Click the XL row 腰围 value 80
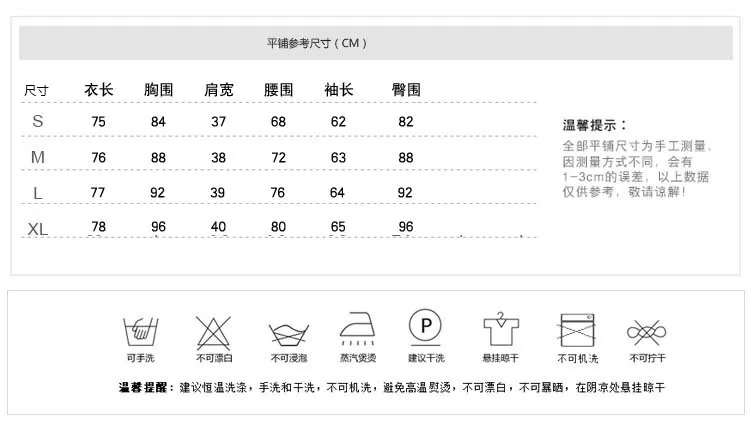The width and height of the screenshot is (750, 428). 278,227
